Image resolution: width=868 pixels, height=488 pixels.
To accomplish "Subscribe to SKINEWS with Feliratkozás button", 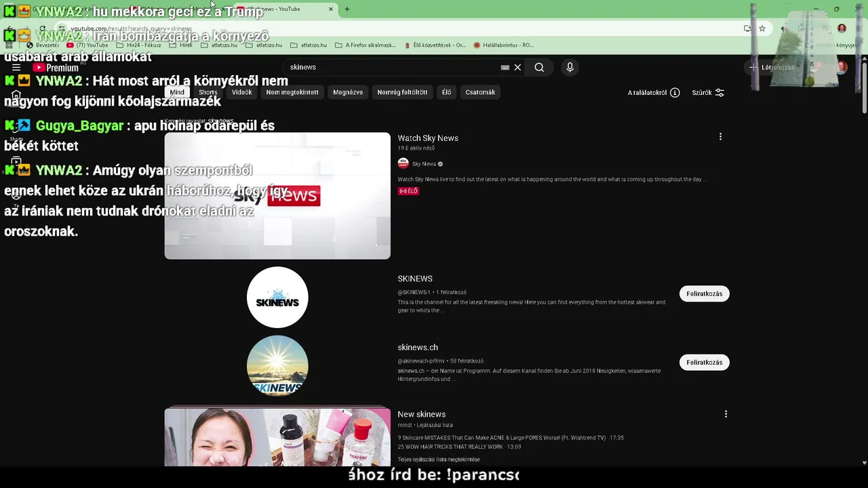I will (704, 293).
